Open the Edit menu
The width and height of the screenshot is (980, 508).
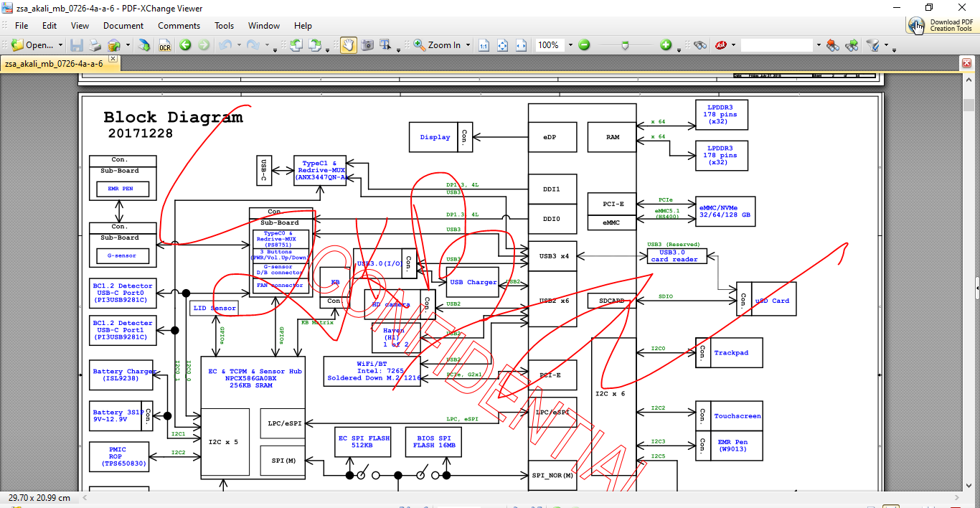point(50,25)
